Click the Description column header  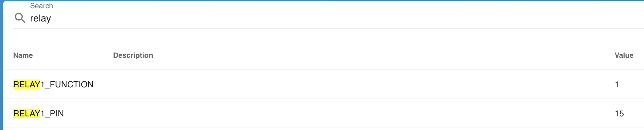pos(133,55)
